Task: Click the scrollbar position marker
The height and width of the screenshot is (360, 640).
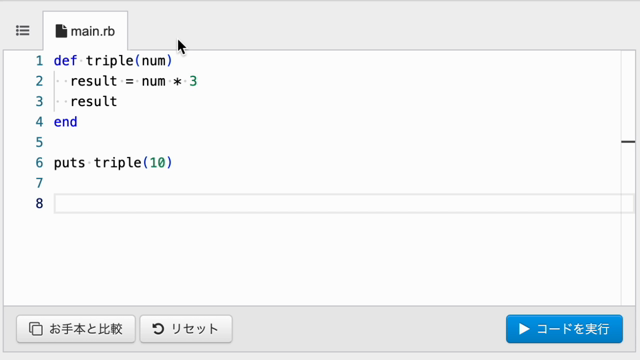Action: coord(628,142)
